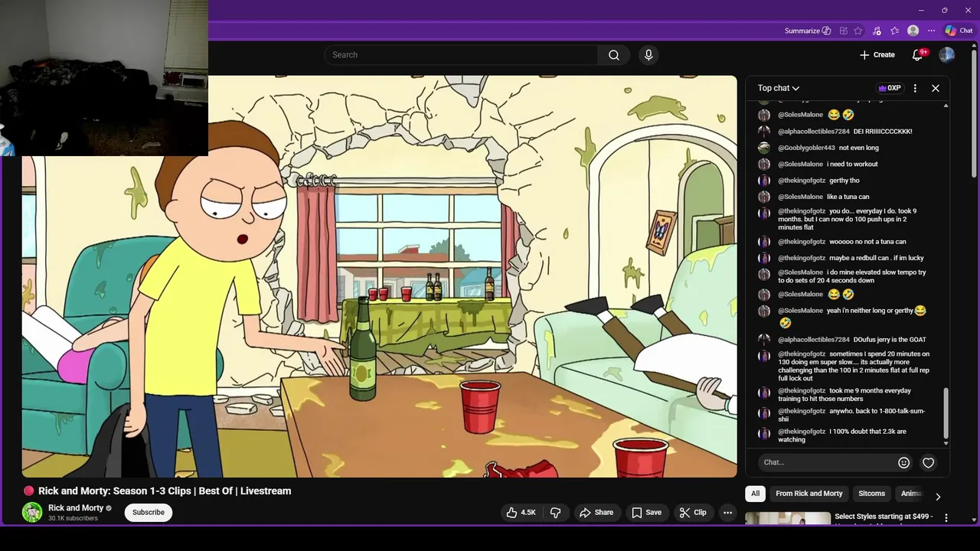
Task: Click the "30.1K subscribers" text
Action: [73, 519]
